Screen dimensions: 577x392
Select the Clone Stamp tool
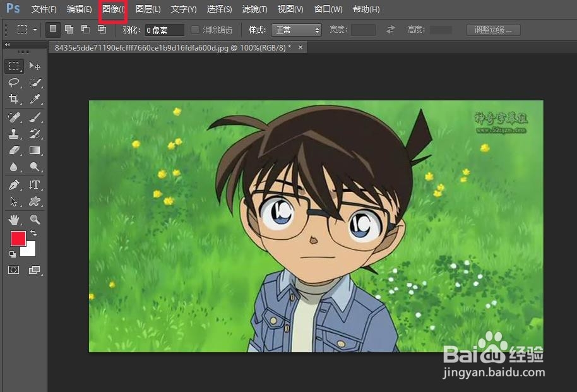(14, 134)
